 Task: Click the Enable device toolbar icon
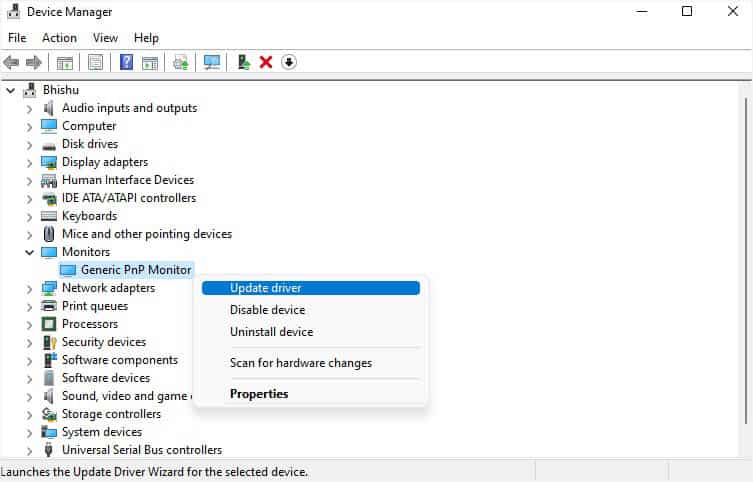(244, 62)
